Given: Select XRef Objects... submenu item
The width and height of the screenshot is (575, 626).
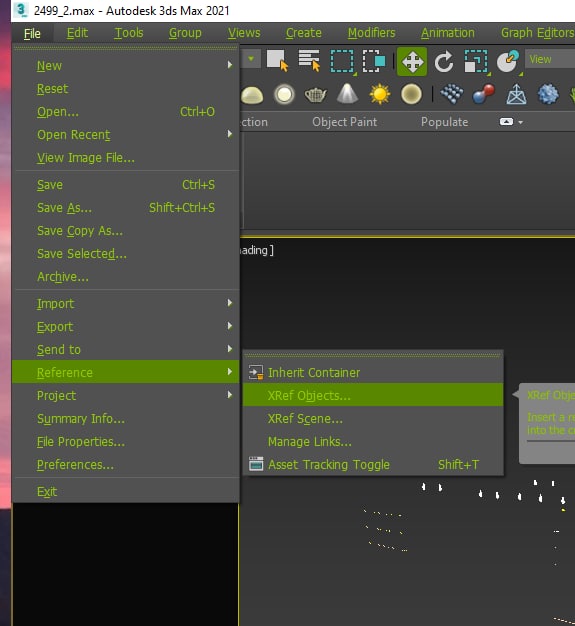Looking at the screenshot, I should (x=373, y=395).
